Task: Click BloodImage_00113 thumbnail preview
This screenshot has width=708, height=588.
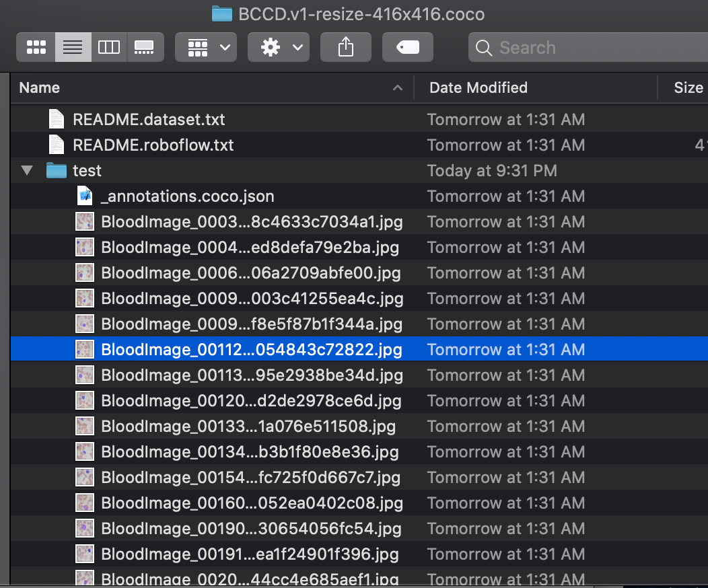Action: coord(83,375)
